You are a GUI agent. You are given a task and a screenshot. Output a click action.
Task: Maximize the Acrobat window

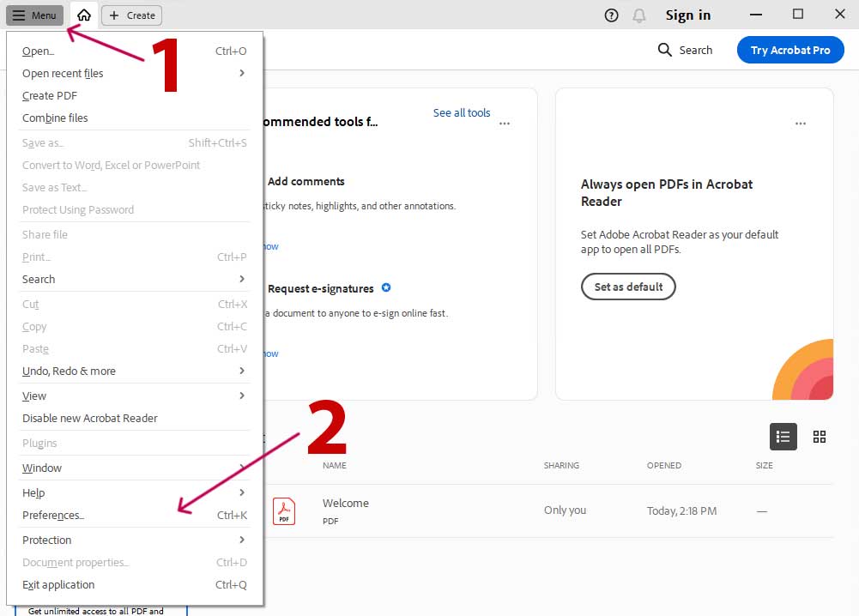point(798,15)
